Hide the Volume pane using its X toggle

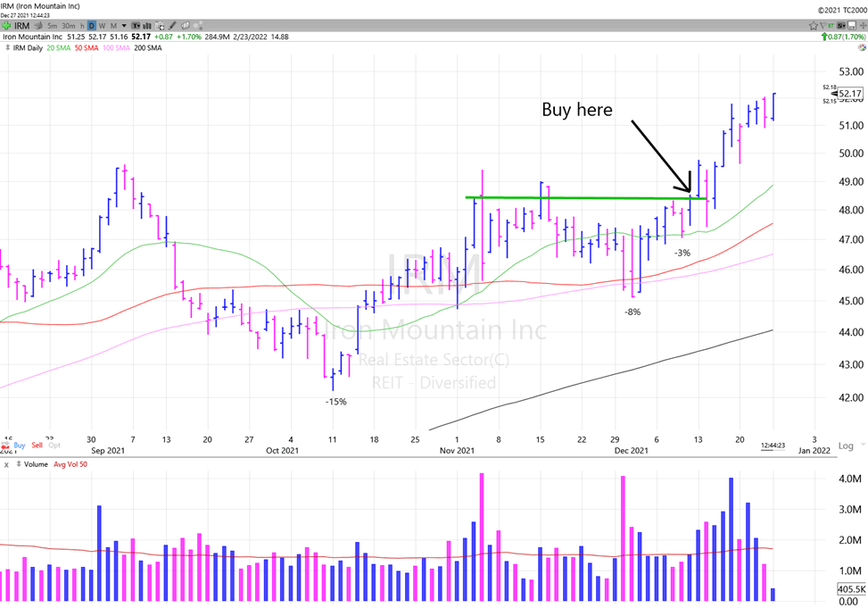pyautogui.click(x=6, y=463)
